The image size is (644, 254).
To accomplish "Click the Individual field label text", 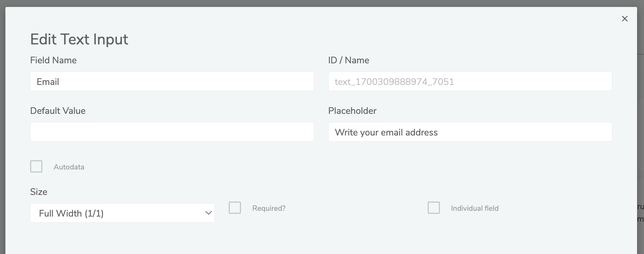I will 475,208.
